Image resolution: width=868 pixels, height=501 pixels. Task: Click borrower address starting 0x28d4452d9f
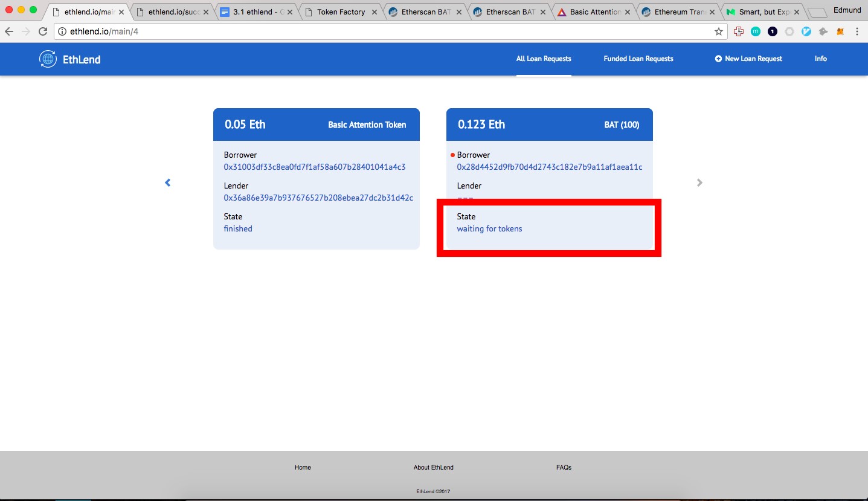pyautogui.click(x=550, y=167)
